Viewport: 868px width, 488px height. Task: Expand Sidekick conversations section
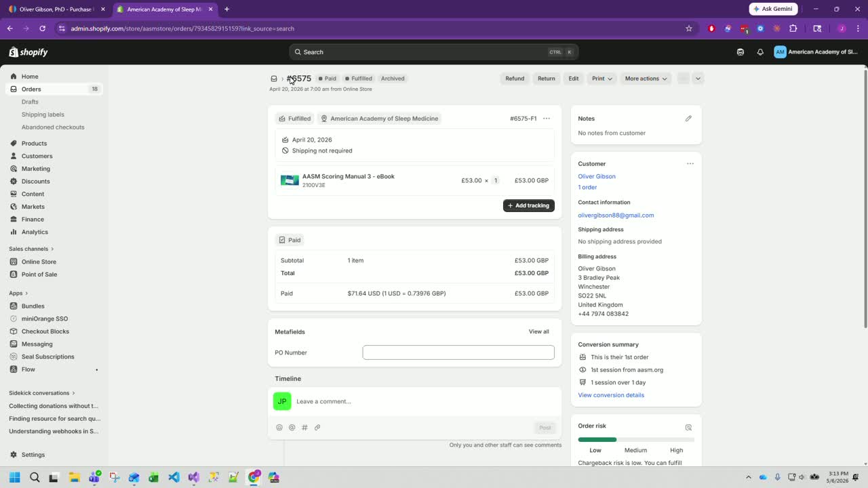(42, 393)
